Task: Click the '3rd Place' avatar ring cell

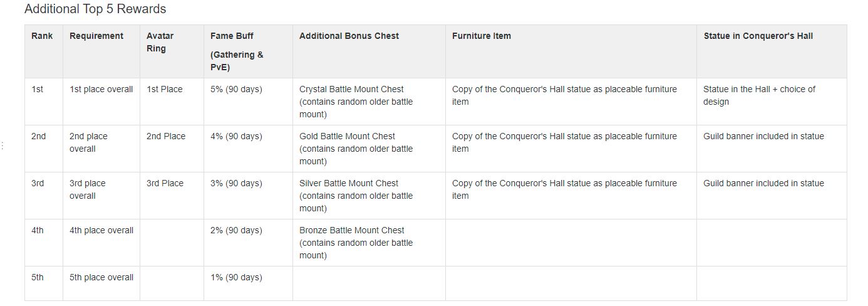Action: (x=172, y=196)
